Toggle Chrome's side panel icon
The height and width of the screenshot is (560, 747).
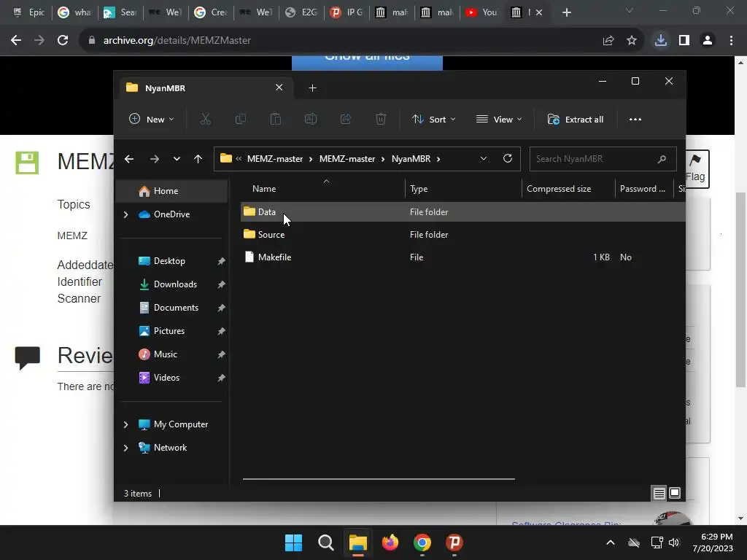pyautogui.click(x=684, y=41)
